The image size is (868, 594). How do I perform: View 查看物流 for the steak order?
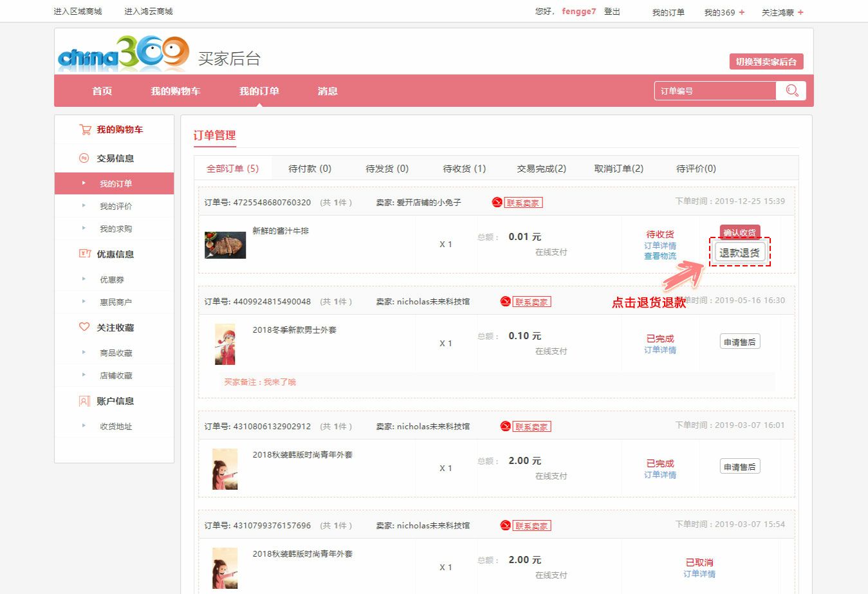click(660, 256)
